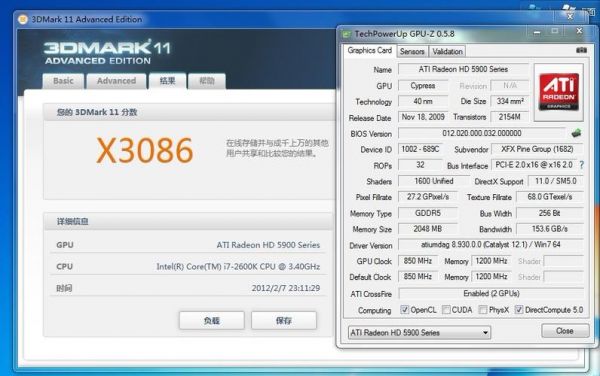Click the X3086 score in 3DMark

(x=144, y=150)
